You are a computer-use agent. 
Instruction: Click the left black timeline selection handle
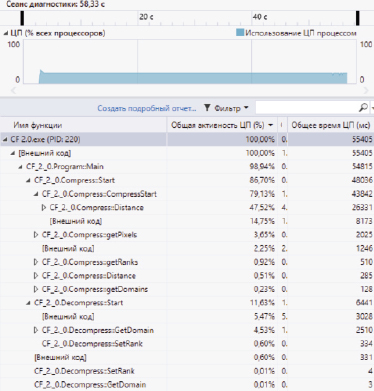[x=22, y=18]
